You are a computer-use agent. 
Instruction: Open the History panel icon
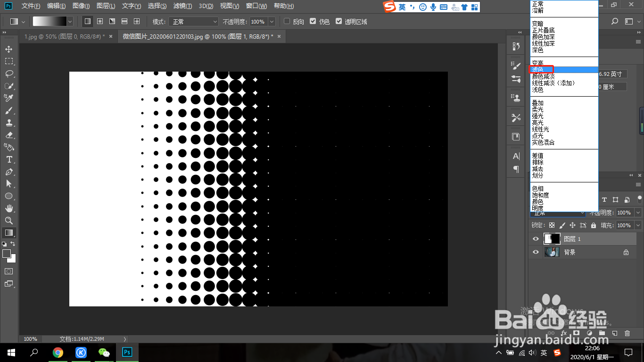[x=516, y=46]
